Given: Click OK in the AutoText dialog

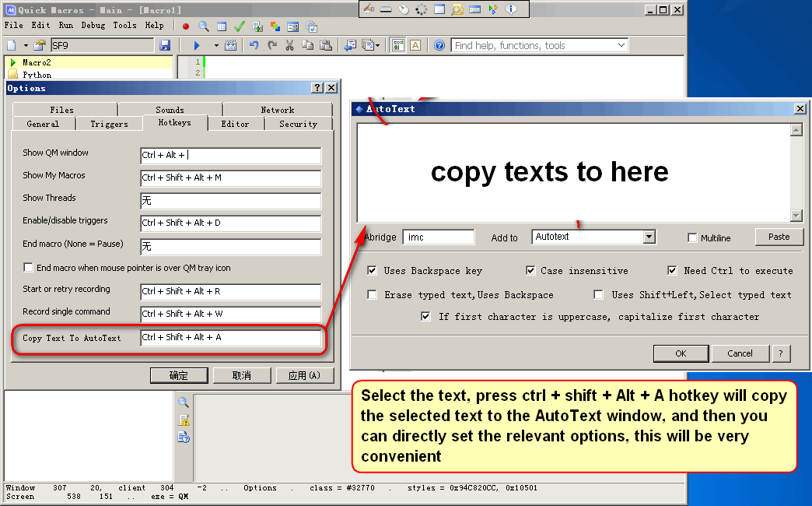Looking at the screenshot, I should [681, 353].
